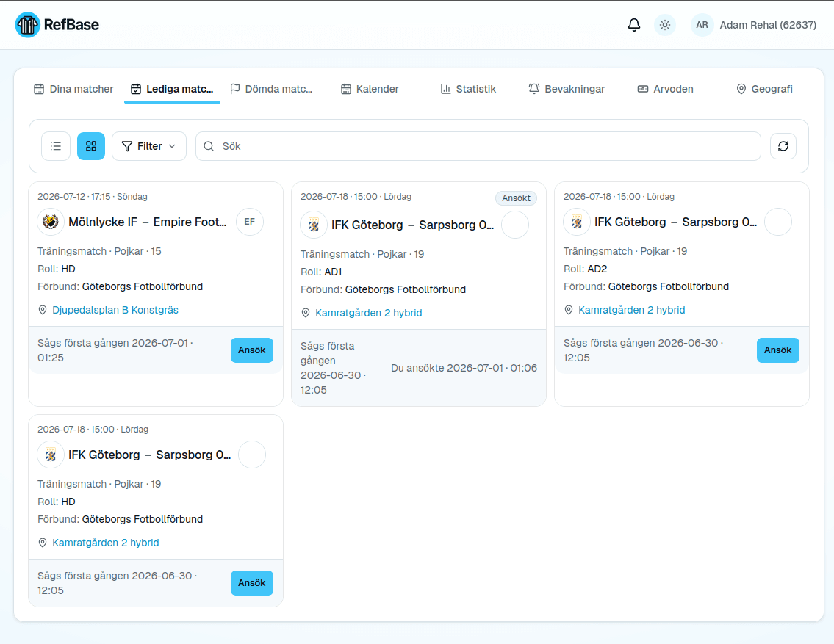The width and height of the screenshot is (834, 644).
Task: Open the Dina matcher tab
Action: point(73,89)
